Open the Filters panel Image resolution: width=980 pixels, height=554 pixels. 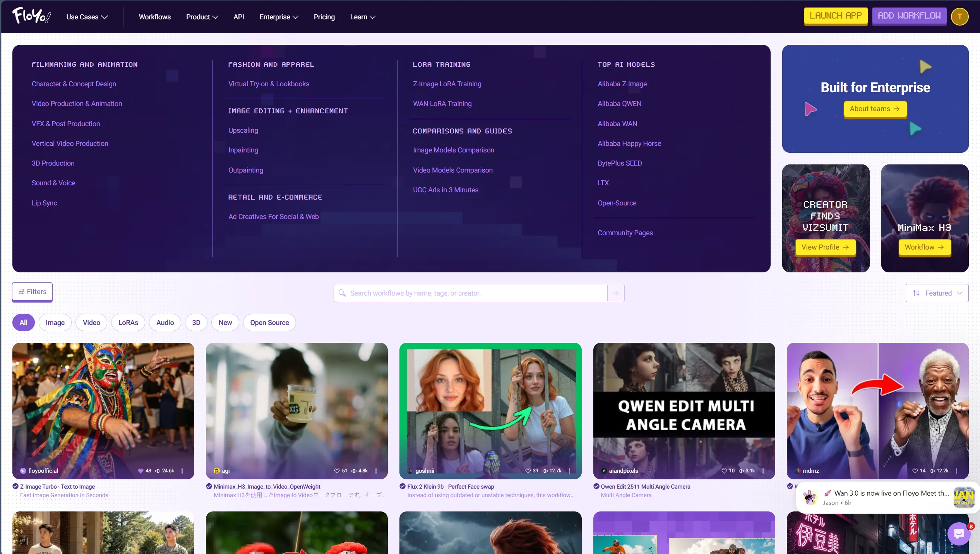pyautogui.click(x=32, y=292)
